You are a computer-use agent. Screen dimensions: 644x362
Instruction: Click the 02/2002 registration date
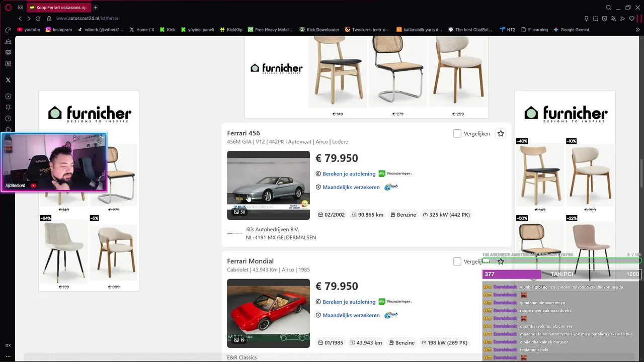[x=335, y=215]
